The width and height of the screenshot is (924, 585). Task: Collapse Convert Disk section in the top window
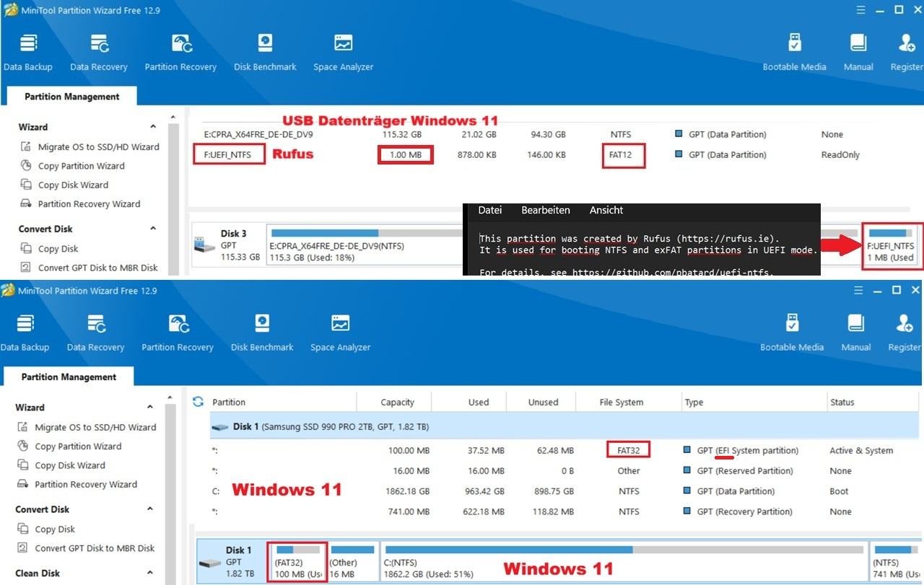click(153, 229)
